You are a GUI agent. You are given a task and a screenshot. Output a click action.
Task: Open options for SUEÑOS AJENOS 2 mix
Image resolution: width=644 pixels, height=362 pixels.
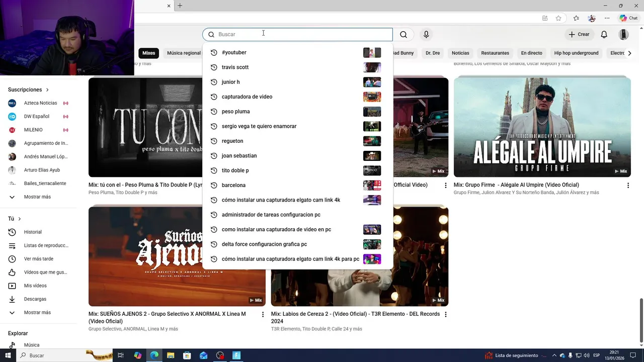click(x=263, y=315)
